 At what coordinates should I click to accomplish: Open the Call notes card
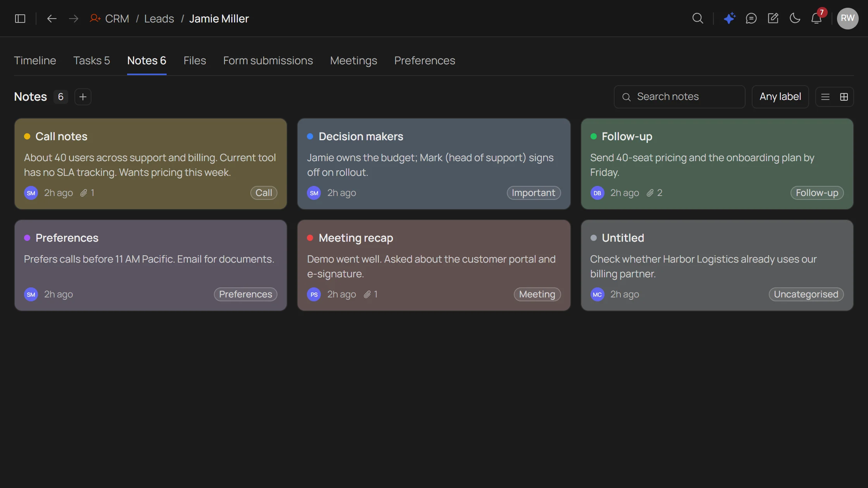click(150, 164)
